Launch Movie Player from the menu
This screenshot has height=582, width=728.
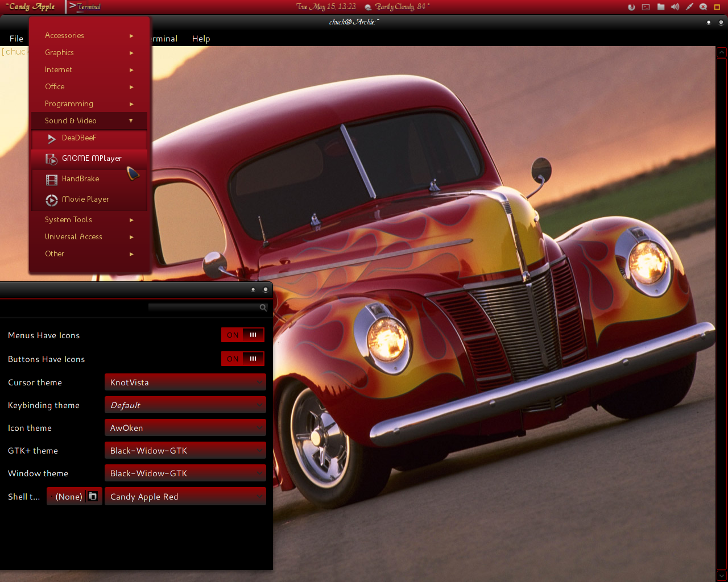[x=89, y=199]
